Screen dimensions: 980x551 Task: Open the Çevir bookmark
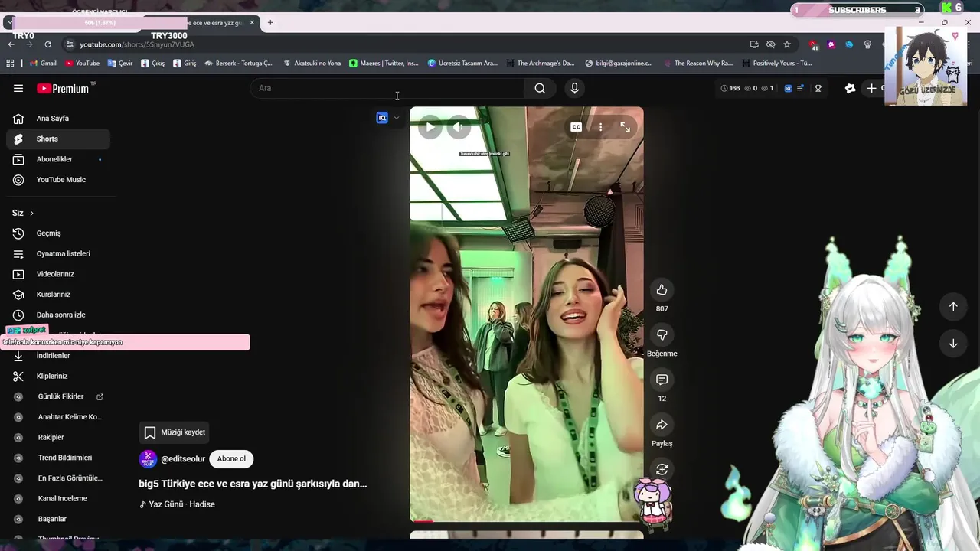pyautogui.click(x=120, y=64)
